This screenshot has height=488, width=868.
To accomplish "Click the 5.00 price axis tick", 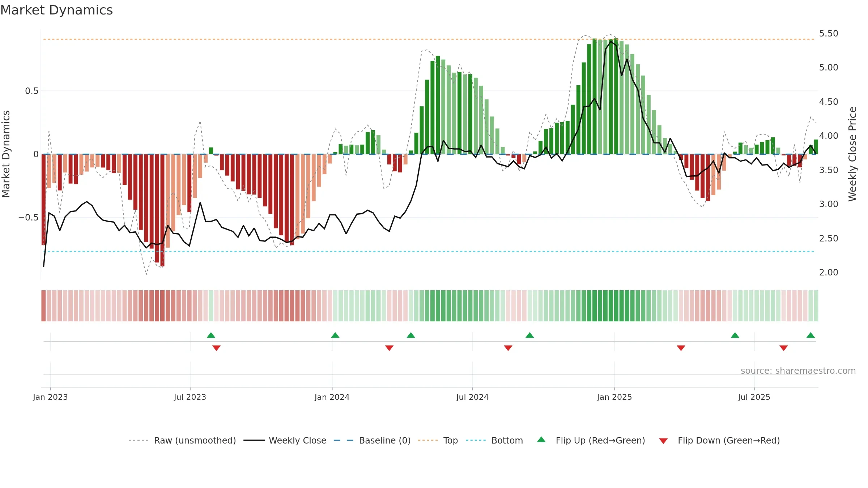I will coord(829,68).
